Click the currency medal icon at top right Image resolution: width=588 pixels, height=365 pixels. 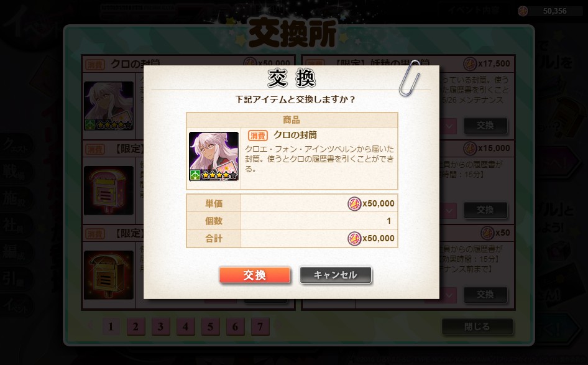[x=523, y=11]
